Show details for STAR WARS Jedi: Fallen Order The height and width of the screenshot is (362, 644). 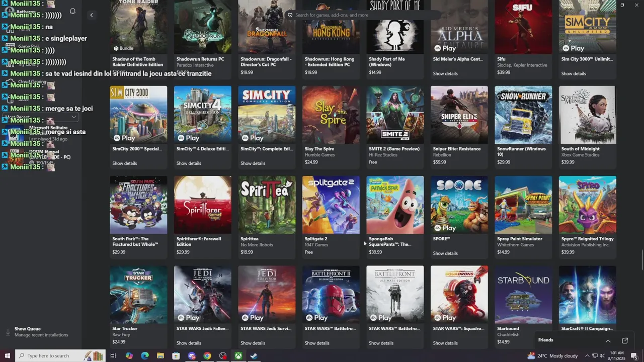pos(189,343)
